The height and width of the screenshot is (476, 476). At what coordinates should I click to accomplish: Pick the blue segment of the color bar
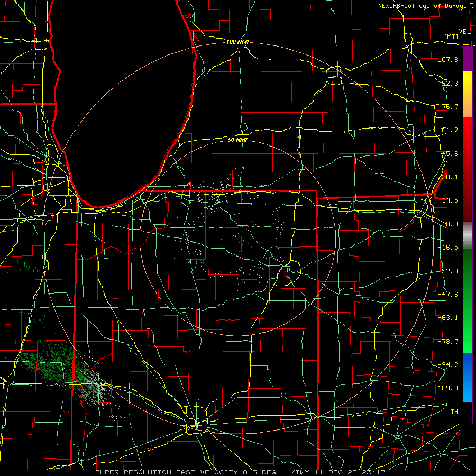[x=467, y=377]
